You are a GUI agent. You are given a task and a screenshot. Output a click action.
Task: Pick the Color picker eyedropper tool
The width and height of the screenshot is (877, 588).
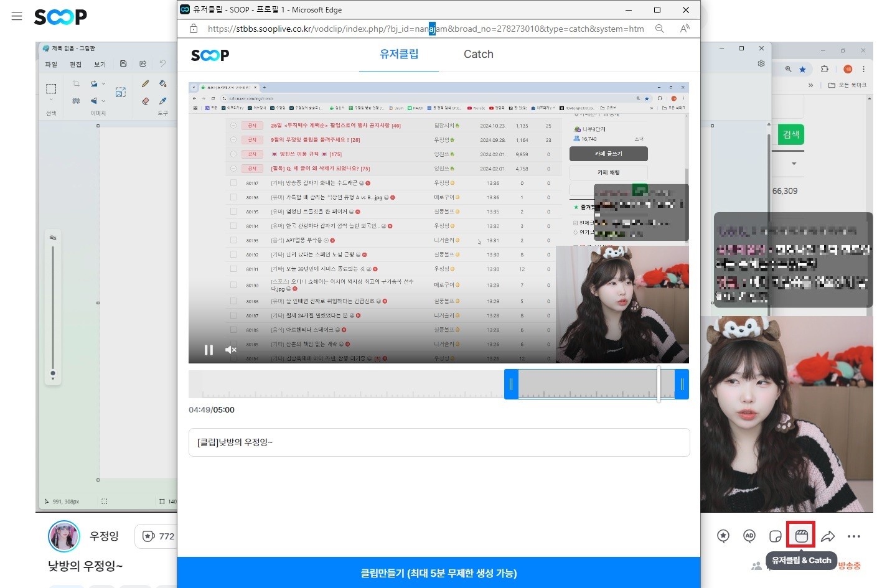coord(162,100)
